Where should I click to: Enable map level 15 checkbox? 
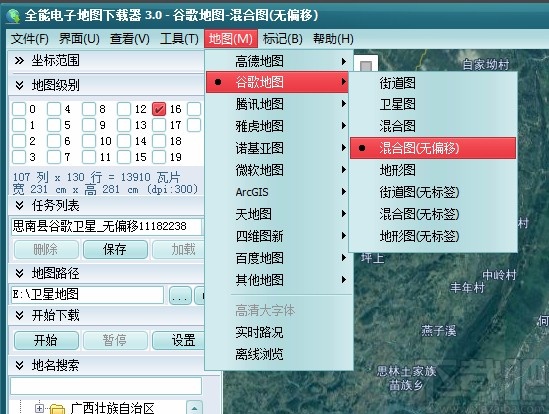tap(124, 157)
